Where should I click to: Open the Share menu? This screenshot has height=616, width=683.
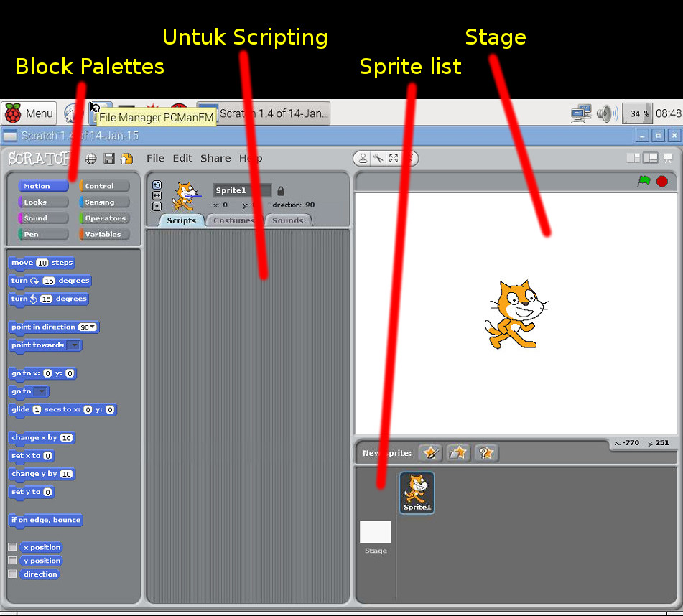click(215, 158)
